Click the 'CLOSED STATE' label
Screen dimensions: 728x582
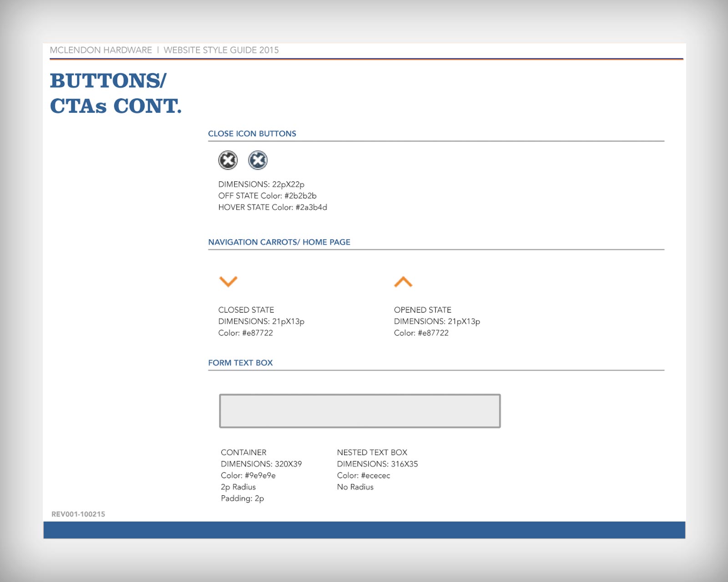pyautogui.click(x=246, y=310)
